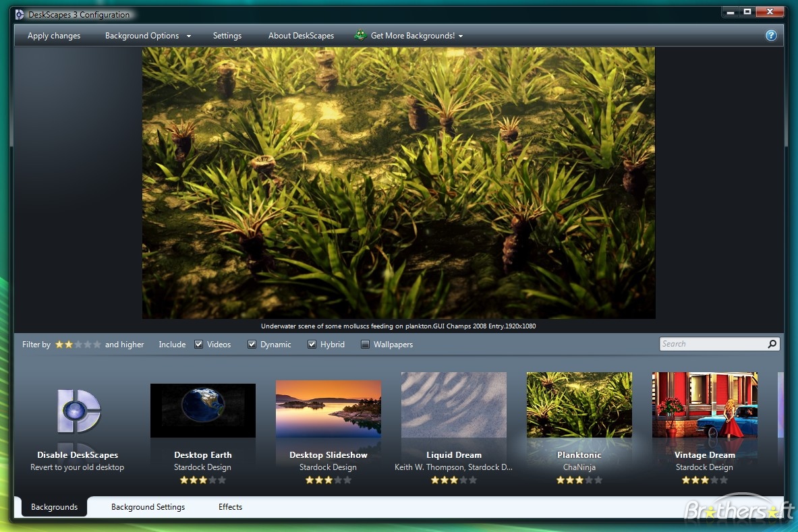The image size is (798, 532).
Task: Open About DeskScapes
Action: 301,36
